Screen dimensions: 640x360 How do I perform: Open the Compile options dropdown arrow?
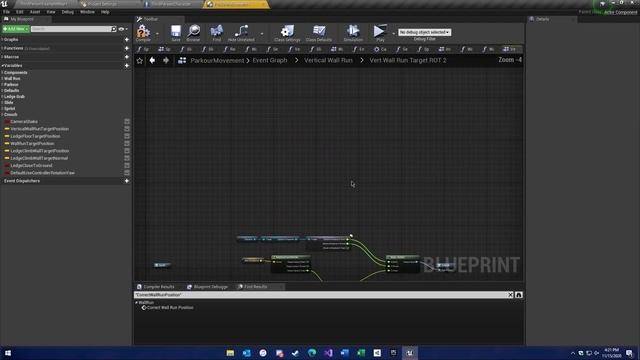click(157, 33)
